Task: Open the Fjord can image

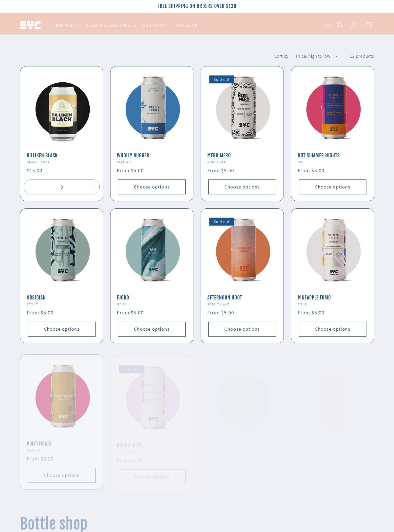Action: point(153,250)
